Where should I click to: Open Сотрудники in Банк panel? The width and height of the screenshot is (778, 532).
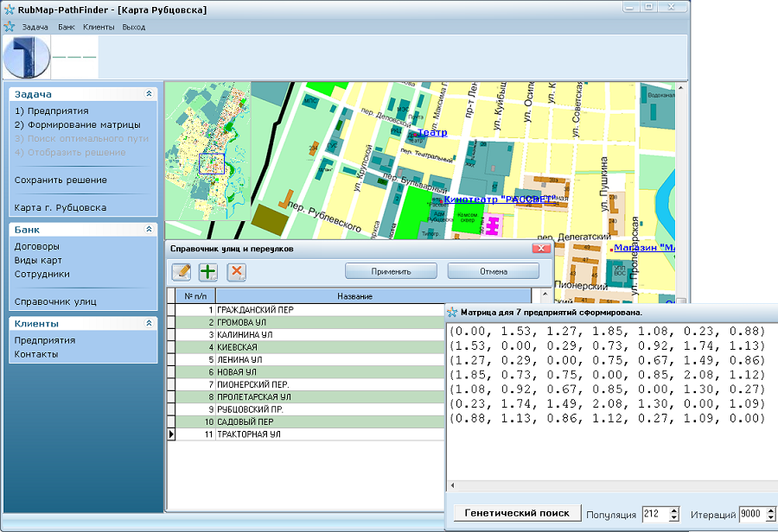pos(42,274)
